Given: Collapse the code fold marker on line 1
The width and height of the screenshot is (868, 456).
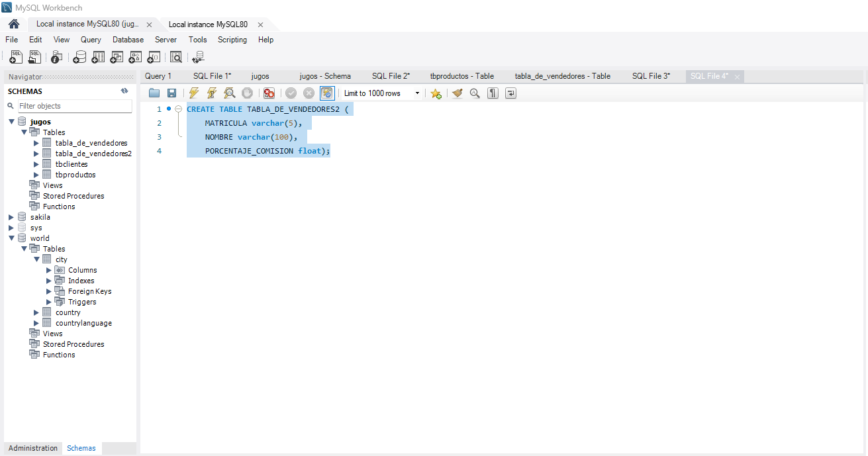Looking at the screenshot, I should pos(178,109).
